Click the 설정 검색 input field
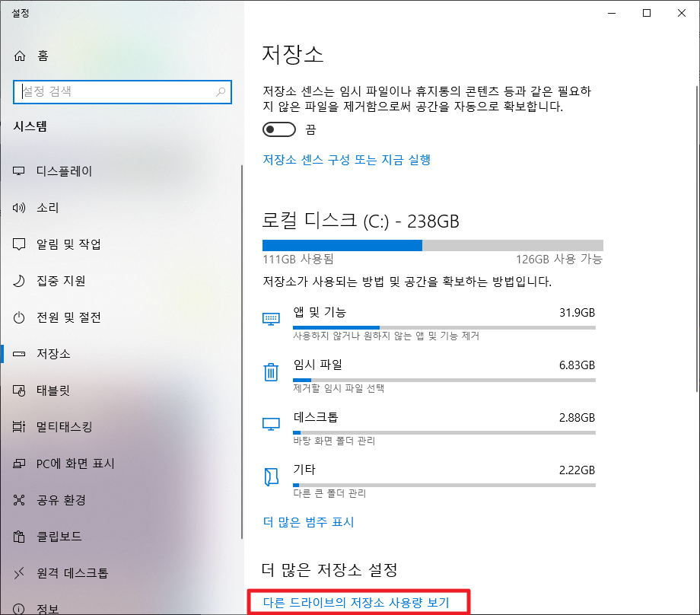Image resolution: width=700 pixels, height=615 pixels. [123, 92]
